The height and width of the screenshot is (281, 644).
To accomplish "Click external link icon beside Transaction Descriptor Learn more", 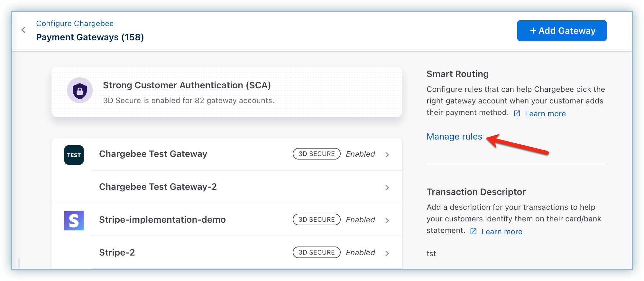I will 474,231.
